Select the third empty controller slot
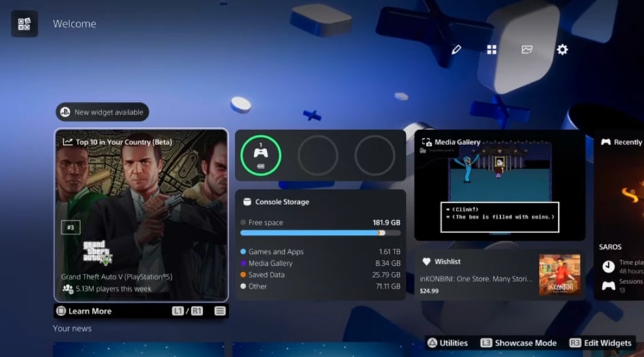 click(x=375, y=155)
